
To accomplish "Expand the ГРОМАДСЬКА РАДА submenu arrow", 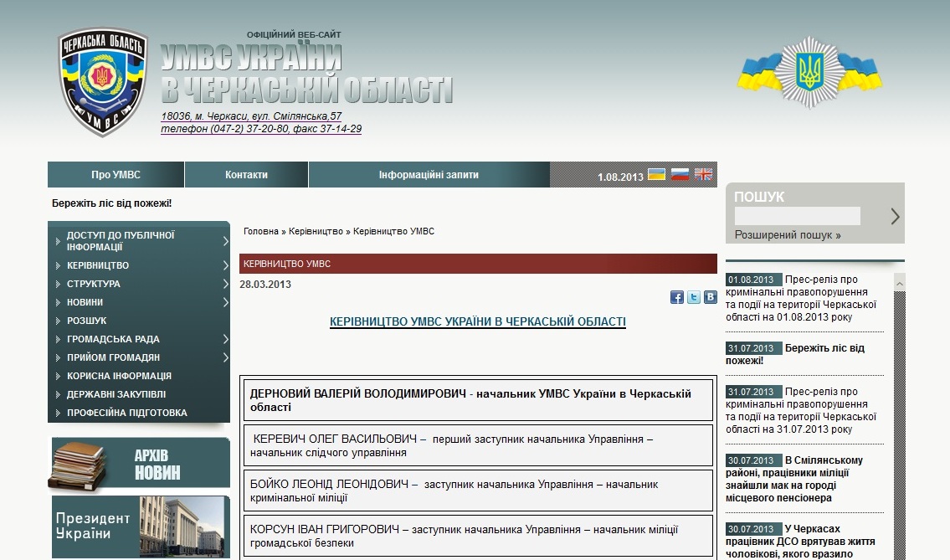I will [x=225, y=339].
